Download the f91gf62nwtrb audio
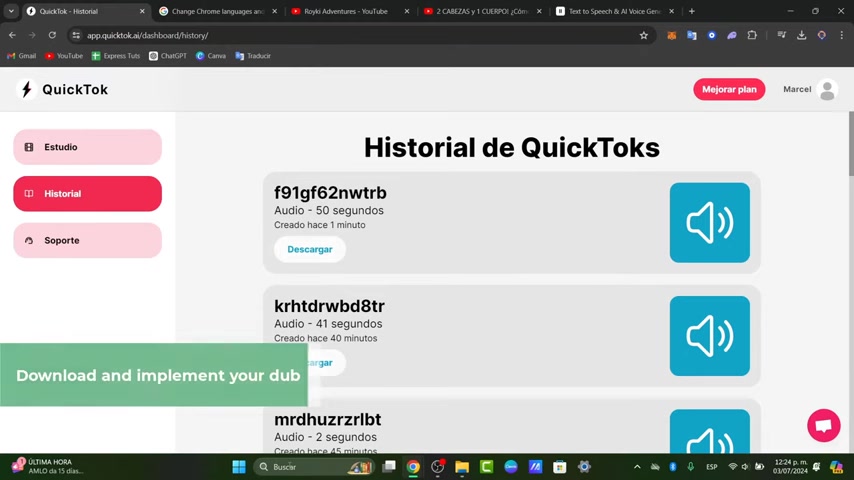 point(310,249)
